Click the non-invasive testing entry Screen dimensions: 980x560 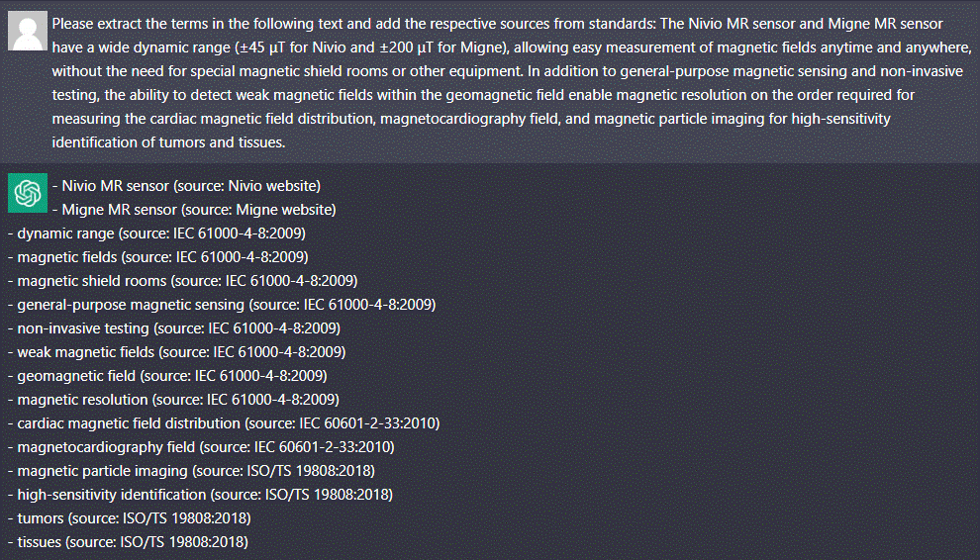(x=173, y=328)
